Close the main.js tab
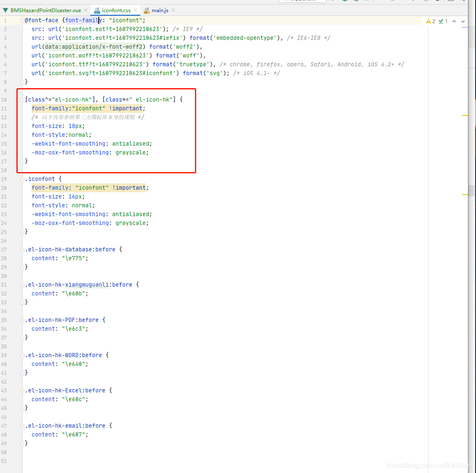The height and width of the screenshot is (473, 476). [x=173, y=10]
